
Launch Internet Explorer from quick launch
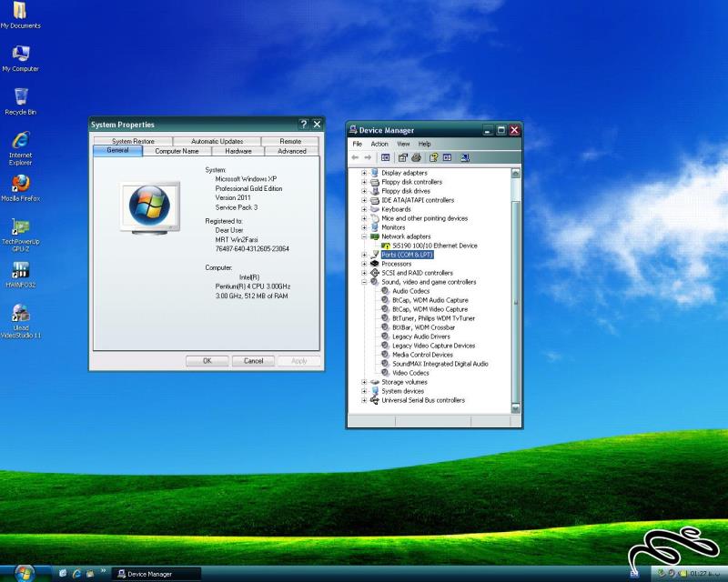click(x=76, y=574)
